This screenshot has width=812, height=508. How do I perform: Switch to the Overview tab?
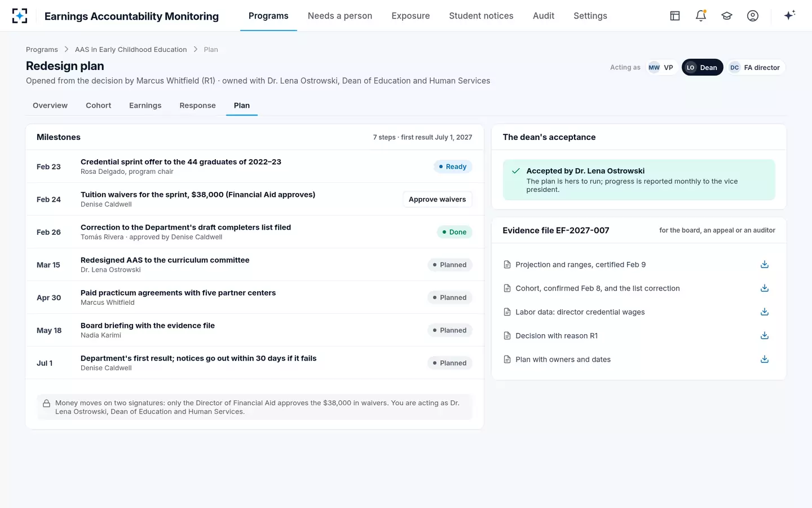(50, 106)
